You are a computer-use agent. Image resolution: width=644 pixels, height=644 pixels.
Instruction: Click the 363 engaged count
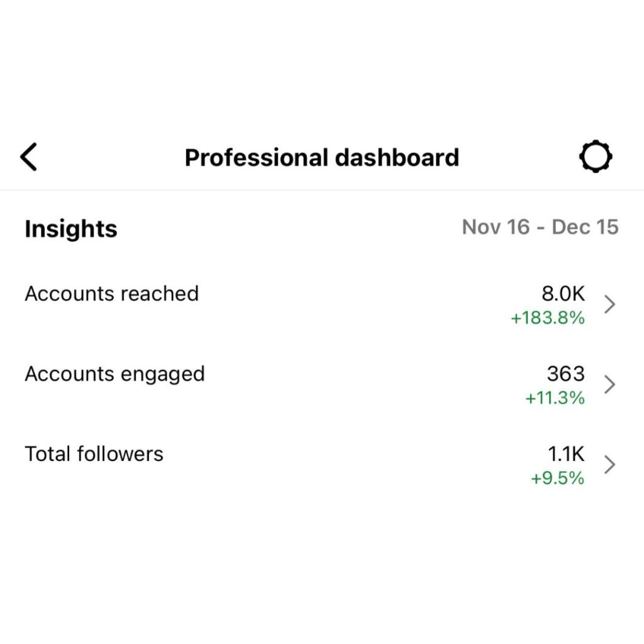click(x=565, y=374)
